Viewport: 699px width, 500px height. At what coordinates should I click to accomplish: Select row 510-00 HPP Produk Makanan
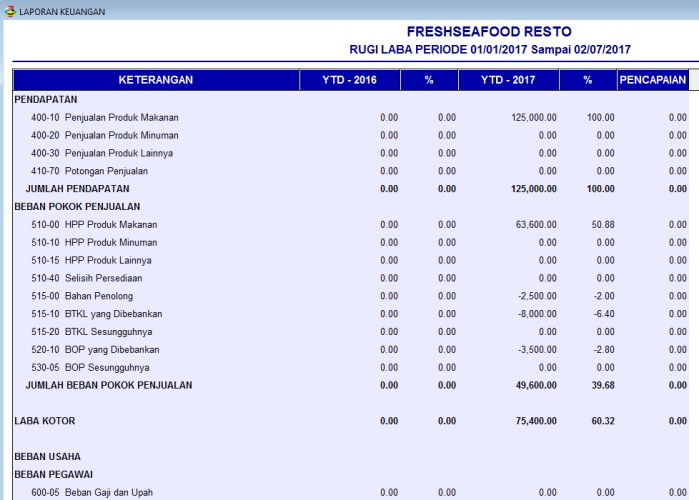351,225
